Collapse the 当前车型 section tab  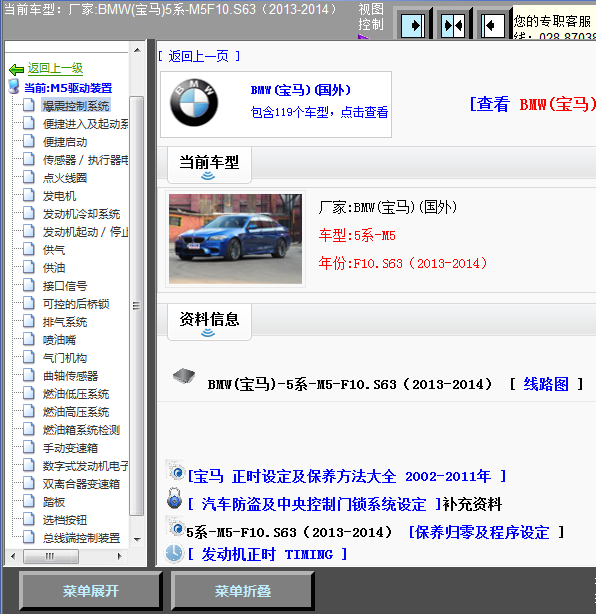209,166
